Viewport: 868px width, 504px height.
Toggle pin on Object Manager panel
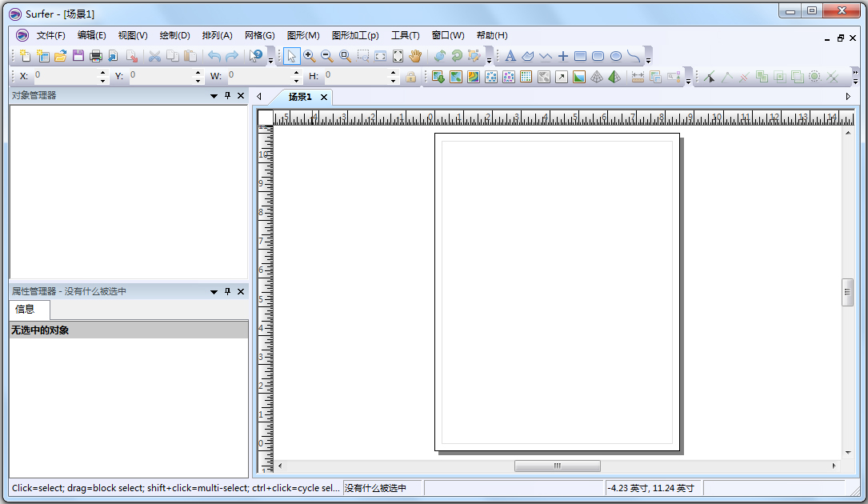click(227, 95)
